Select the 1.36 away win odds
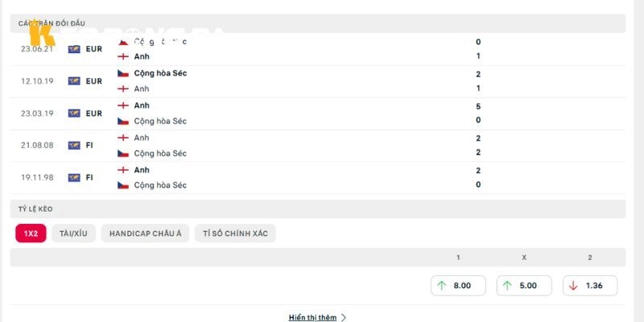This screenshot has height=322, width=644. point(590,286)
